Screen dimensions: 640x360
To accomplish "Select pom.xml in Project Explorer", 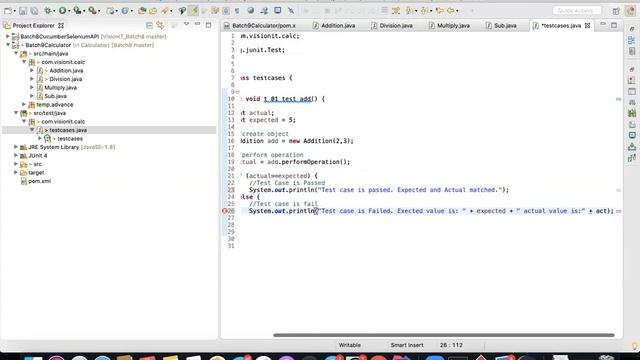I will 40,181.
